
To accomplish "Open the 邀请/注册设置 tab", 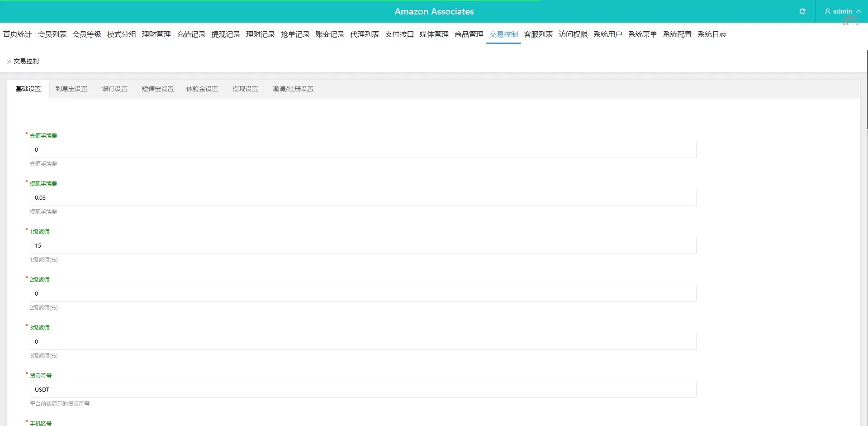I will coord(293,89).
